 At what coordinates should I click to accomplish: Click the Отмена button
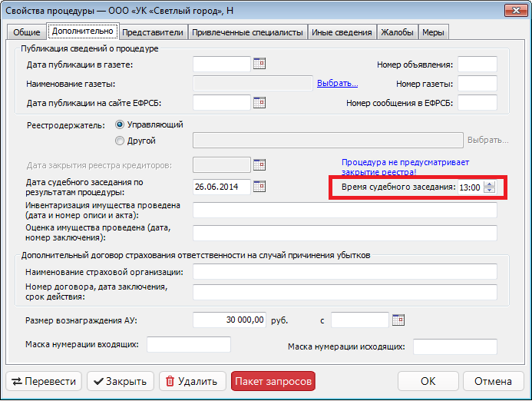[492, 381]
